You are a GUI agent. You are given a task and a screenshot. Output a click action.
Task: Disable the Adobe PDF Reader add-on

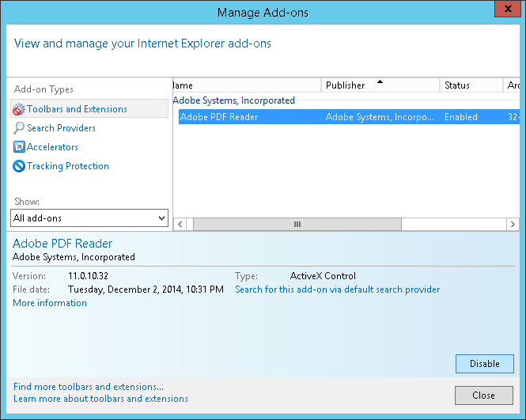coord(484,364)
